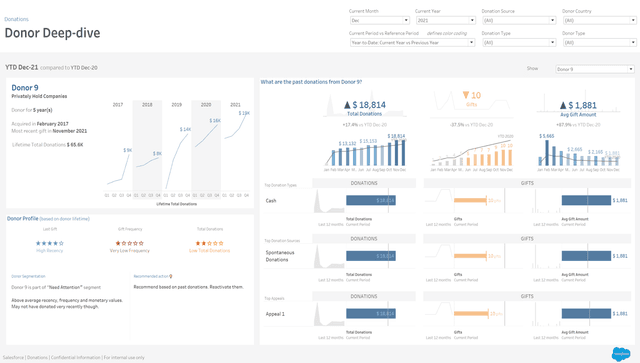Open the Current Year dropdown
Screen dimensions: 640x363
click(446, 20)
